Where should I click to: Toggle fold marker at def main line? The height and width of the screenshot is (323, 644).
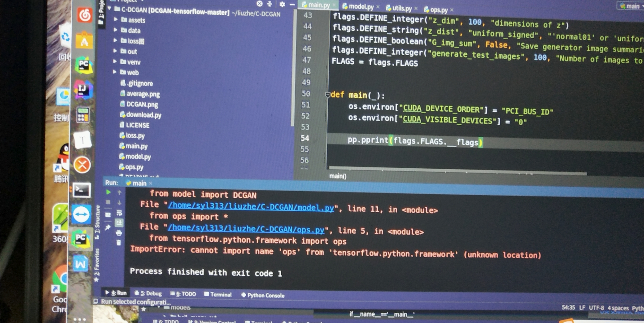[x=328, y=95]
